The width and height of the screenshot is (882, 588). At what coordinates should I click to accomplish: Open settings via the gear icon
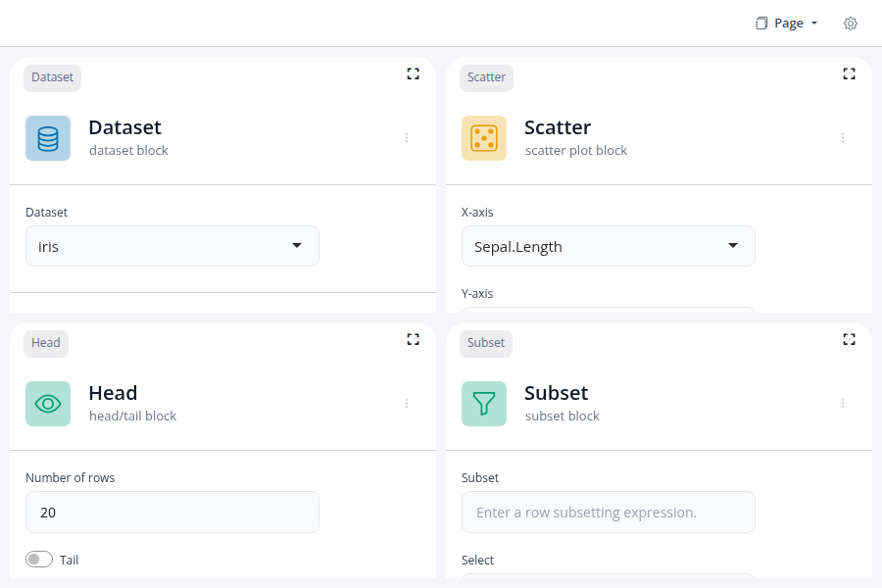[851, 24]
